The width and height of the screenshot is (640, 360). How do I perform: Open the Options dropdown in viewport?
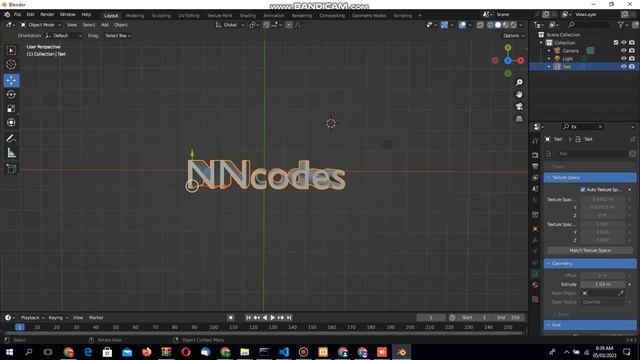pos(513,36)
